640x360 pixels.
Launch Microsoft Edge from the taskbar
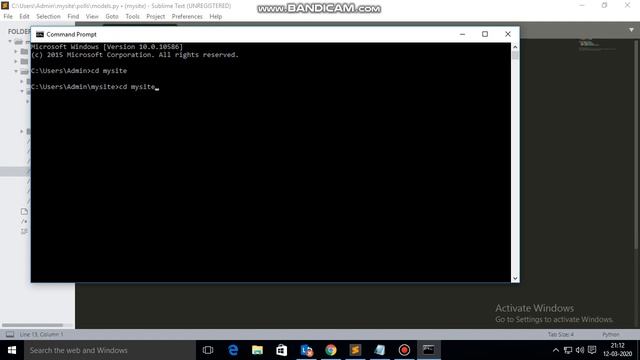[x=233, y=350]
